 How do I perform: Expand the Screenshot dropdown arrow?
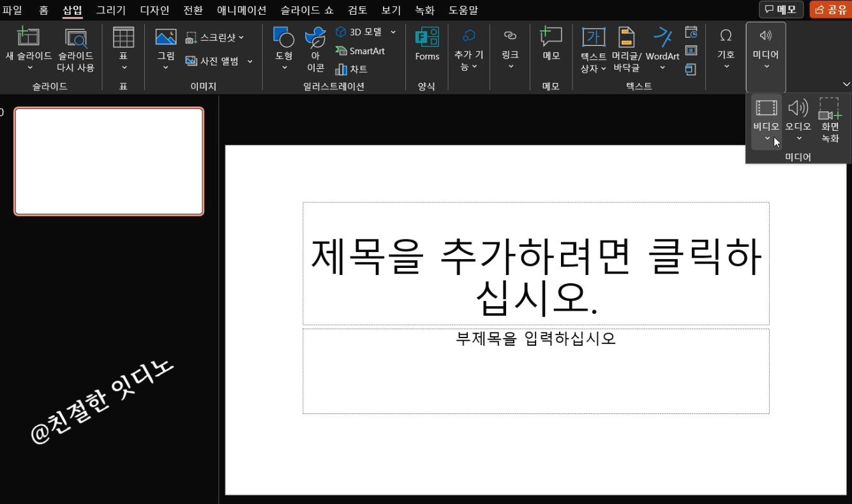(241, 38)
